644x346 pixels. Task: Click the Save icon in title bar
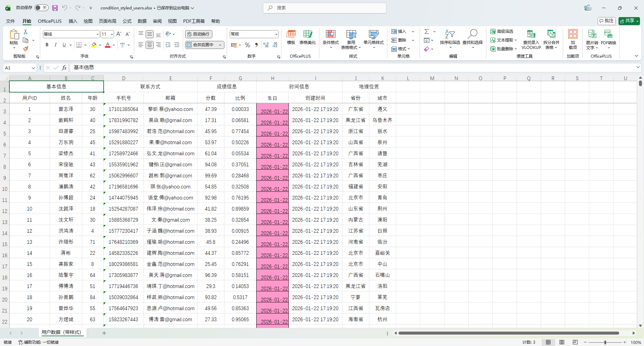(55, 8)
